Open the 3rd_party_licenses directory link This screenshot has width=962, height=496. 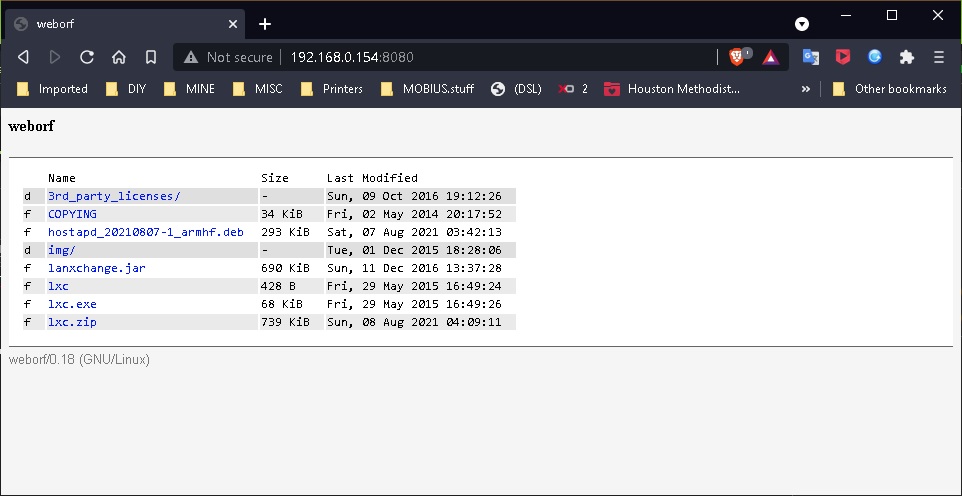tap(114, 196)
